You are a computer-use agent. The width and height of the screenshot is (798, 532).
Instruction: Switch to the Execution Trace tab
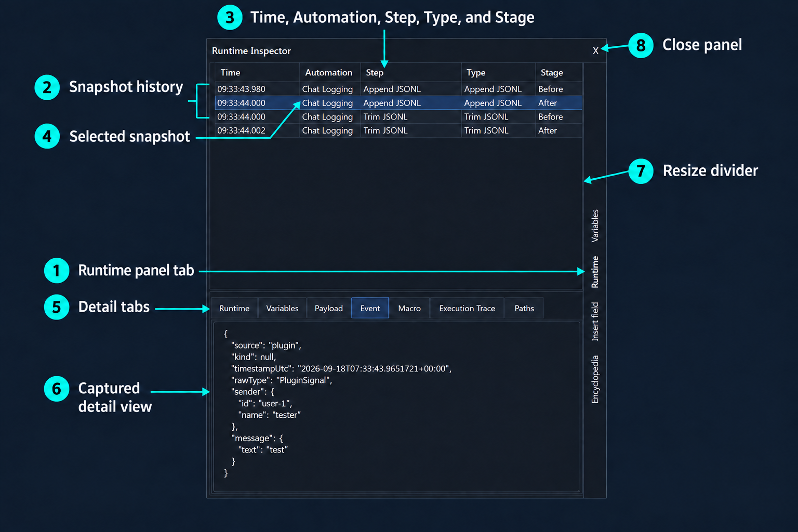tap(467, 308)
